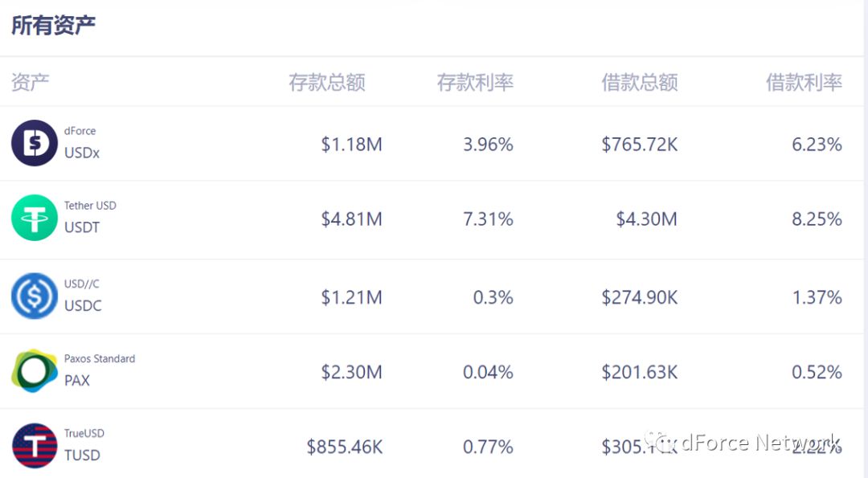Screen dimensions: 868x478
Task: Click the 所有资产 section heading
Action: pos(52,24)
